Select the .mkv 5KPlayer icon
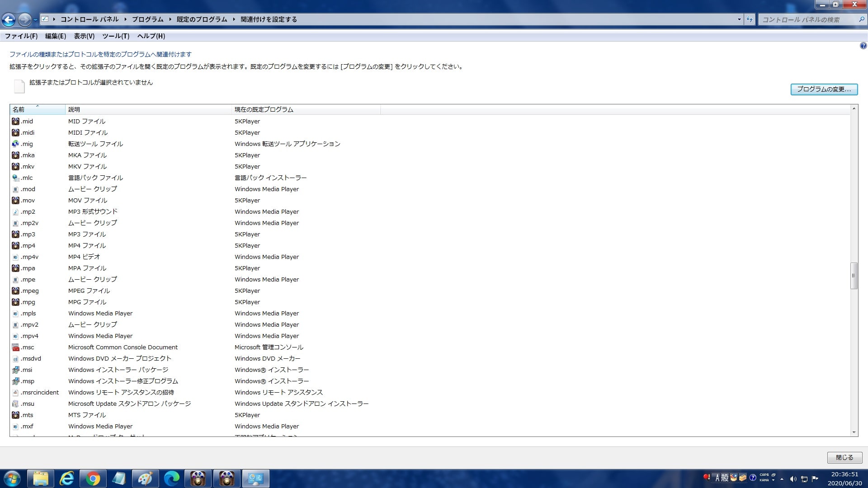 pos(15,166)
